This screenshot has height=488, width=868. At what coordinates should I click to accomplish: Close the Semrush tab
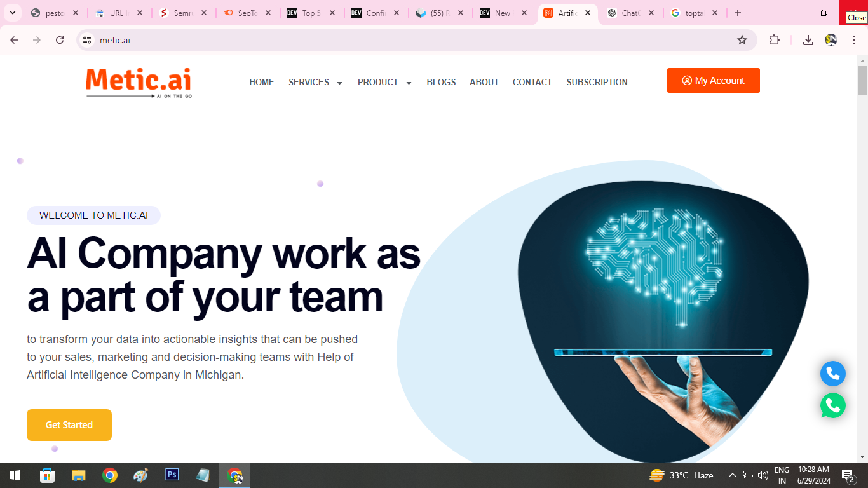click(204, 13)
